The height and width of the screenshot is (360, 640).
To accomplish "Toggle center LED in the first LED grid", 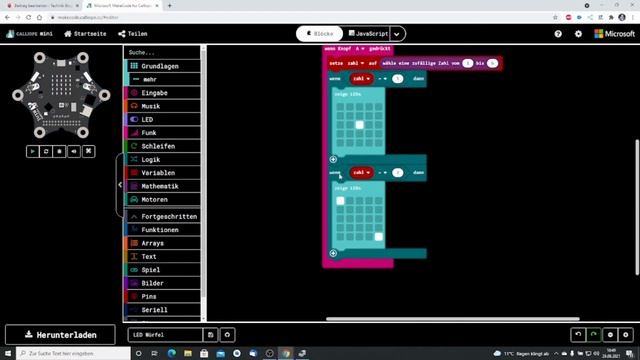I will [360, 125].
